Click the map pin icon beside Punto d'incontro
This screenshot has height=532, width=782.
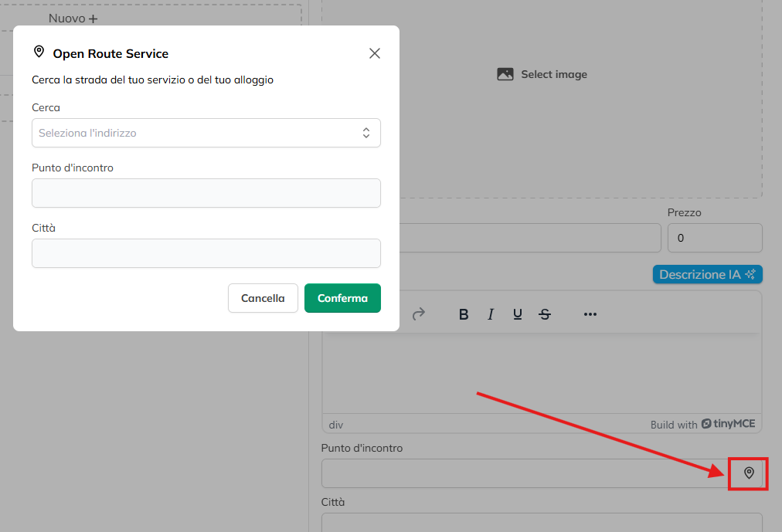[748, 473]
